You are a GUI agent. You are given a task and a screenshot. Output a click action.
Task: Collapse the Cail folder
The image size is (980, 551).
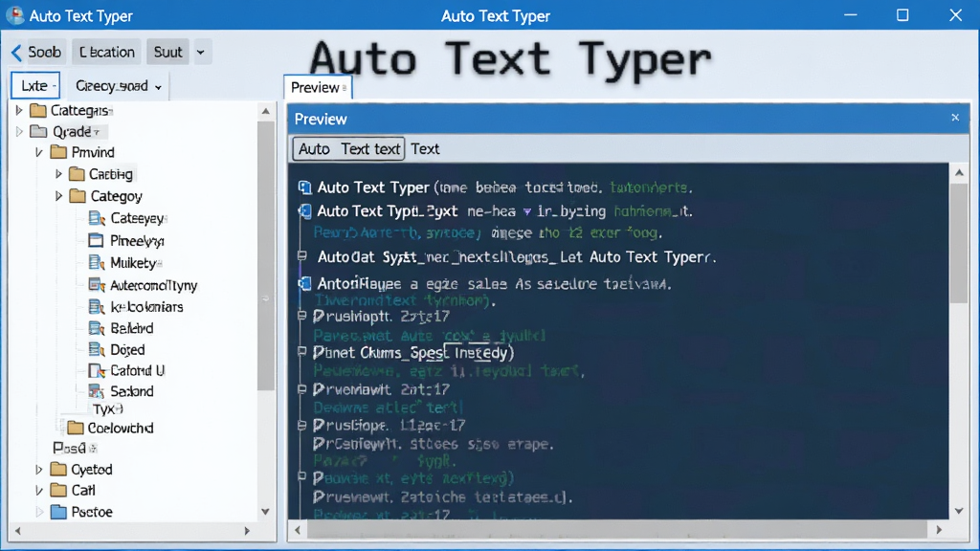click(39, 491)
